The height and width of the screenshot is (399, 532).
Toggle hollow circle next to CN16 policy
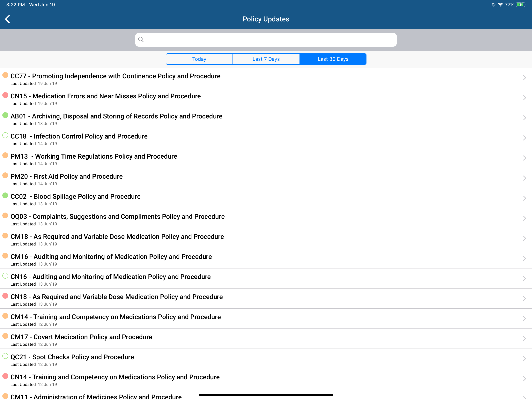(x=5, y=276)
